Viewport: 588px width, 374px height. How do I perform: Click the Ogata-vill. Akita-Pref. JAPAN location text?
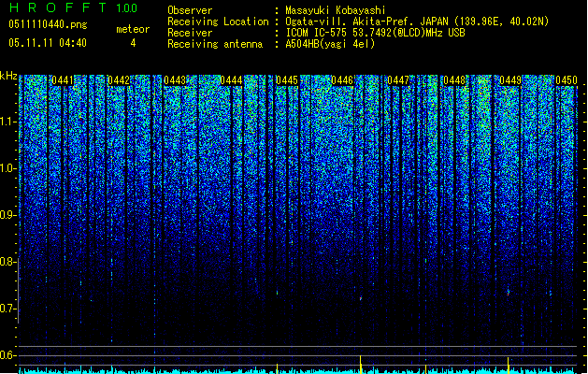417,22
